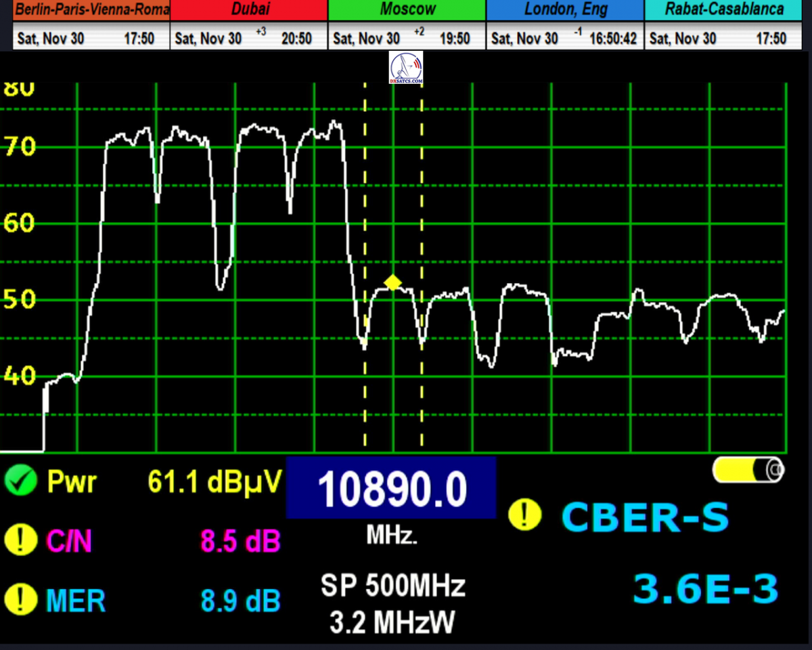This screenshot has width=812, height=650.
Task: Select the Dubai clock header
Action: pyautogui.click(x=250, y=9)
